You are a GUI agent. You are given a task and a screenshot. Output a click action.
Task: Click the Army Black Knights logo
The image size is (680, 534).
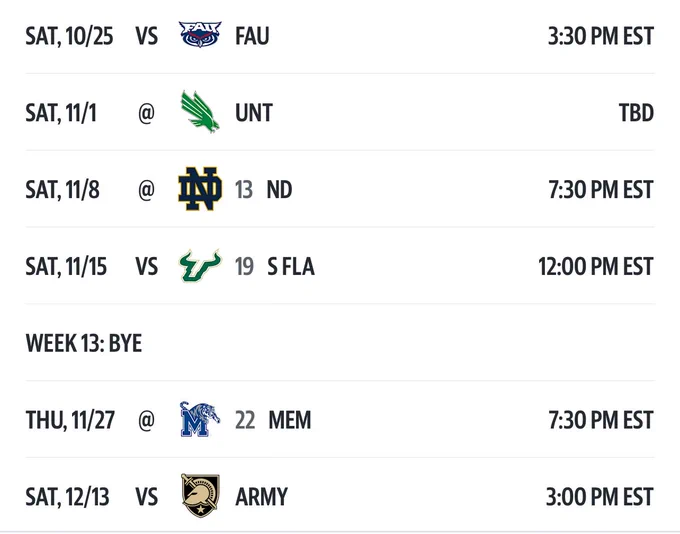[200, 495]
